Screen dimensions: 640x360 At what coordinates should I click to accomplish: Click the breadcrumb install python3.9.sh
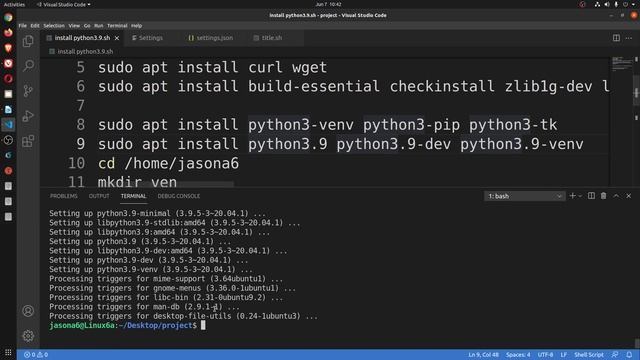[x=85, y=52]
